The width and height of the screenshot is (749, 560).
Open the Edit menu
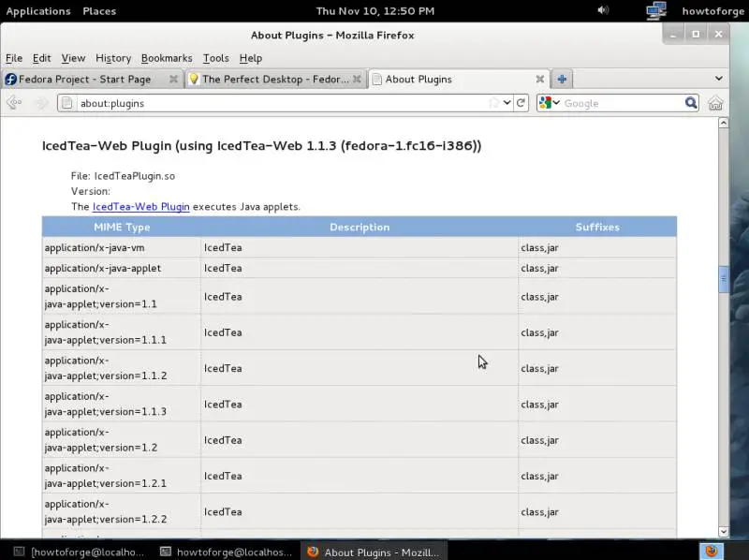[x=41, y=58]
